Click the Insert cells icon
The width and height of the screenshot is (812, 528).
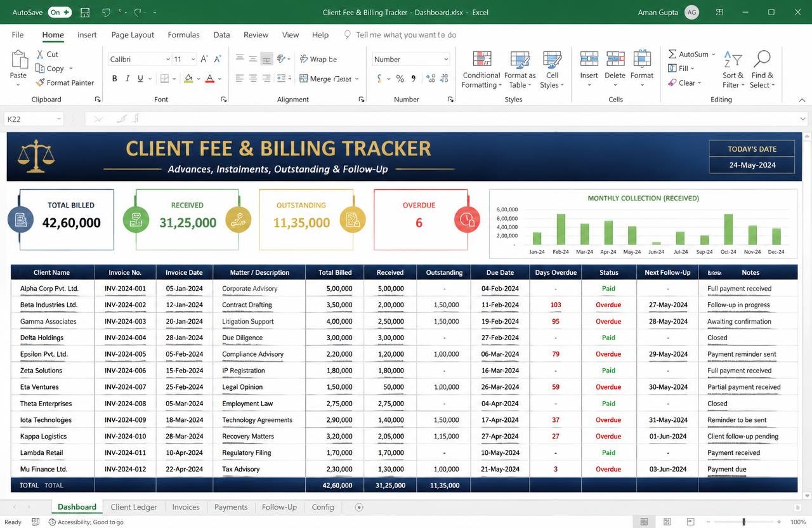point(589,60)
